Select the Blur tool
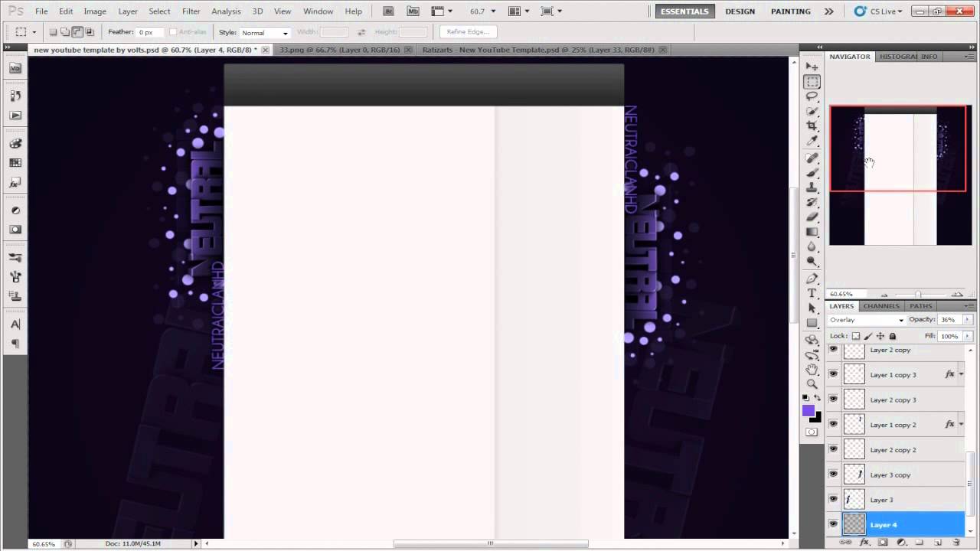The height and width of the screenshot is (551, 980). click(x=812, y=246)
